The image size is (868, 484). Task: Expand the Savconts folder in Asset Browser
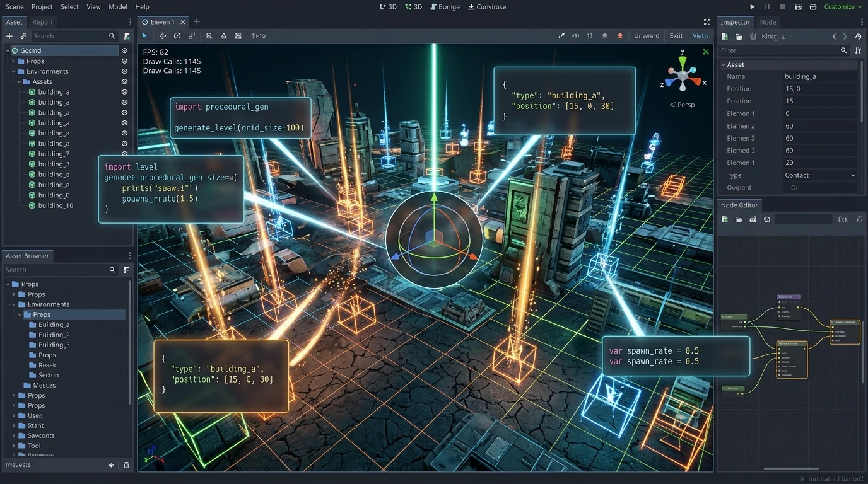[x=14, y=435]
